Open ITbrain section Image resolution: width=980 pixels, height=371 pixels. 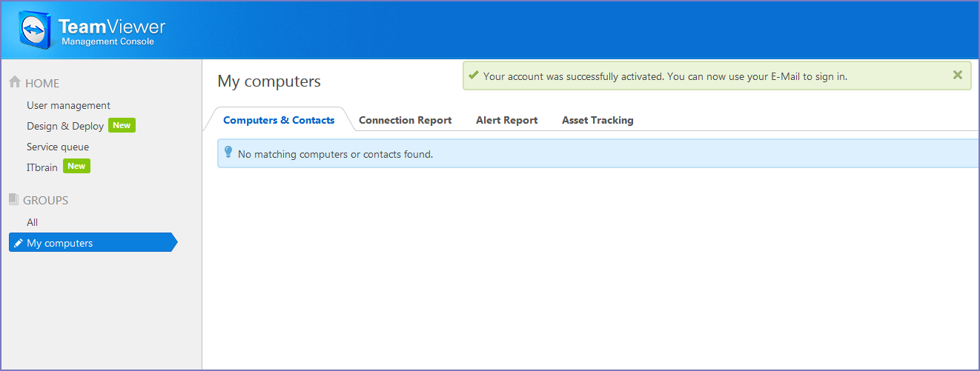point(42,167)
